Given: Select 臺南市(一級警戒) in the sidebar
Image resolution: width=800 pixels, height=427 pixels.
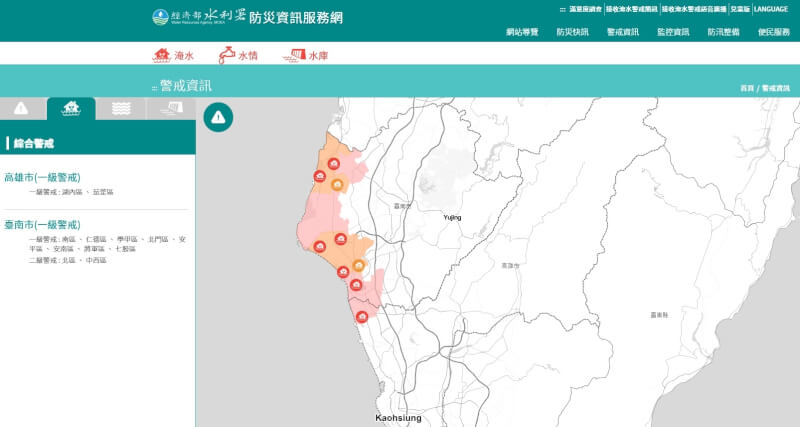Looking at the screenshot, I should pos(42,225).
